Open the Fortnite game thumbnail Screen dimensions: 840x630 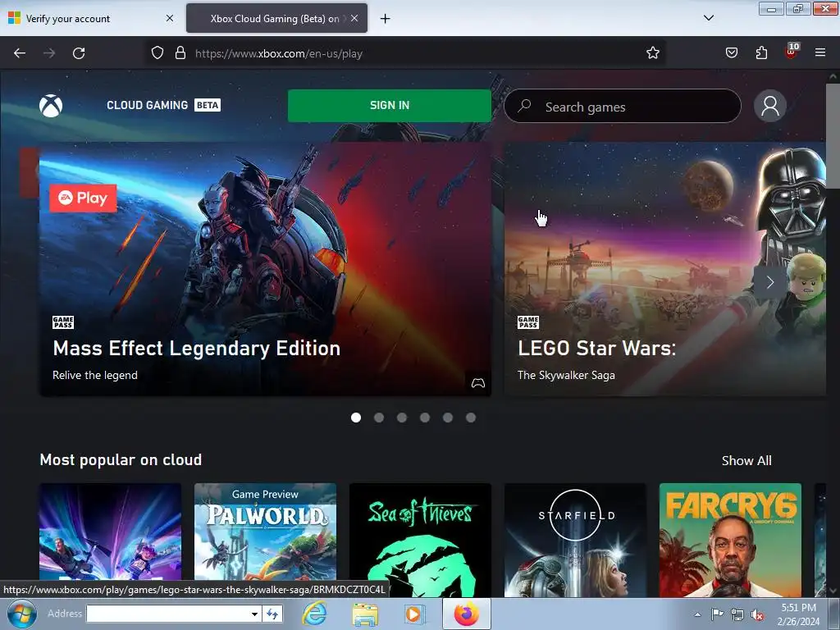[111, 540]
